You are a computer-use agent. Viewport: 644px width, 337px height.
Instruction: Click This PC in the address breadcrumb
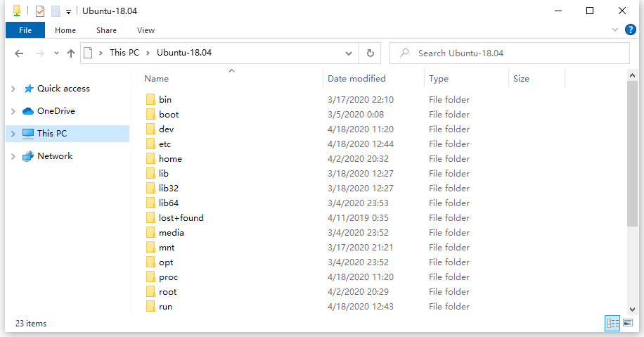[x=124, y=53]
